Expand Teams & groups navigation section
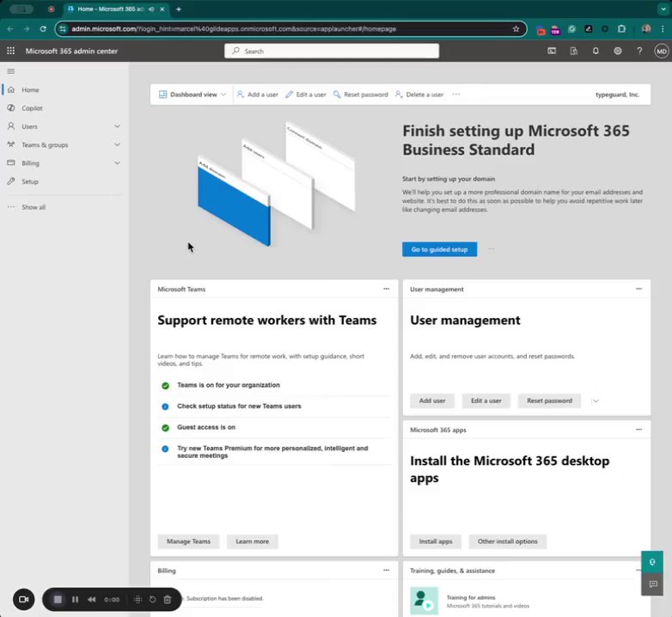 click(x=117, y=145)
